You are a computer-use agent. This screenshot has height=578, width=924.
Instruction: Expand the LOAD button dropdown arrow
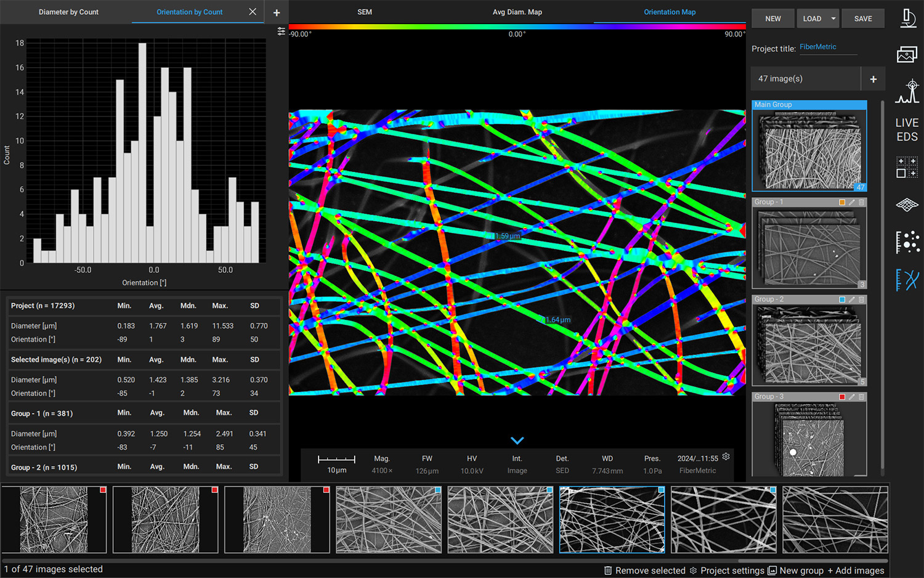click(833, 18)
